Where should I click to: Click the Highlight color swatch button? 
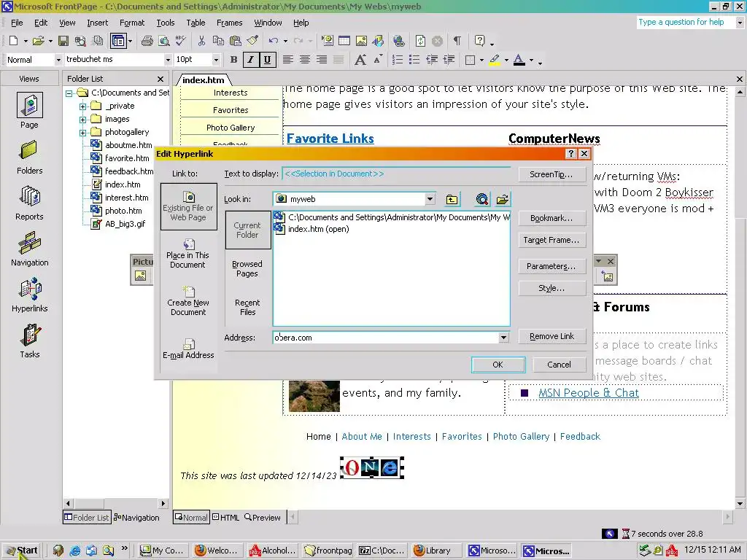495,60
